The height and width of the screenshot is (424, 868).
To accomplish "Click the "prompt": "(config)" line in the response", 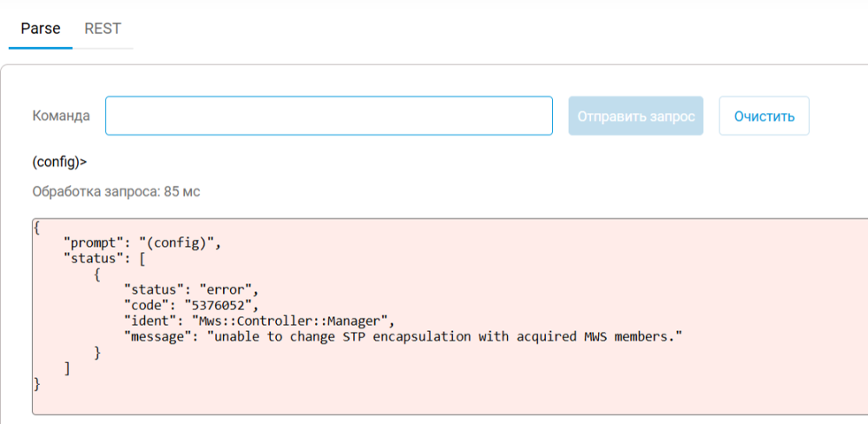I will pyautogui.click(x=142, y=242).
